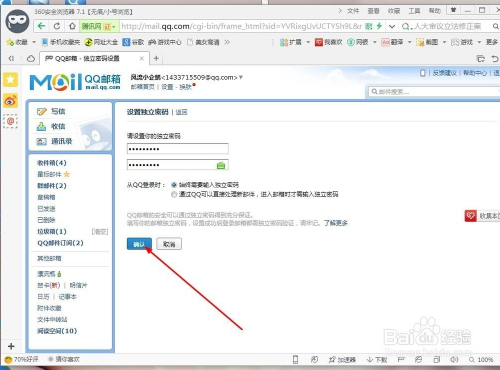Open 网银 online banking tool
Viewport: 500px width, 370px height.
358,42
